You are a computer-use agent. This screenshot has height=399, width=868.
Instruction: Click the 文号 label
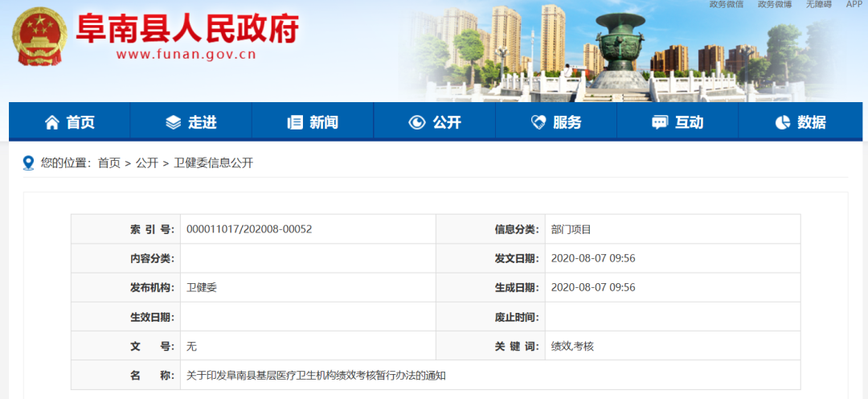coord(152,347)
